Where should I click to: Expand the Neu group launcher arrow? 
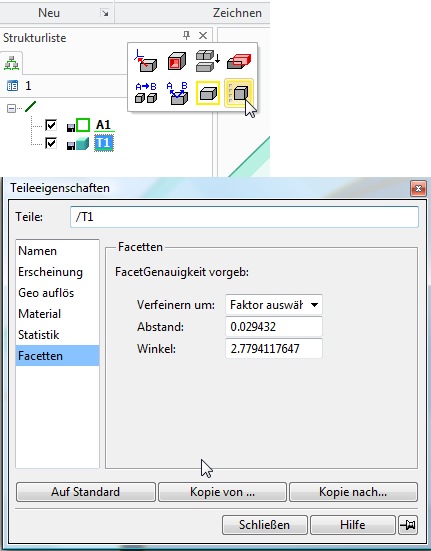pos(104,13)
